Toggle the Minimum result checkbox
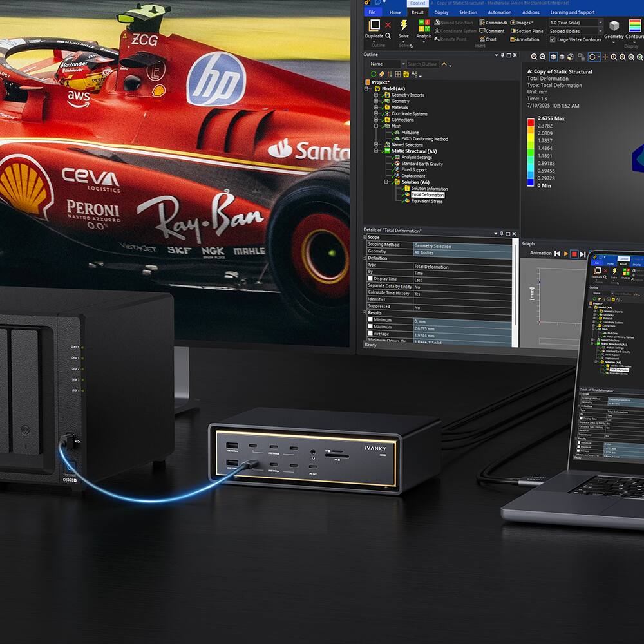Viewport: 644px width, 644px height. tap(370, 319)
